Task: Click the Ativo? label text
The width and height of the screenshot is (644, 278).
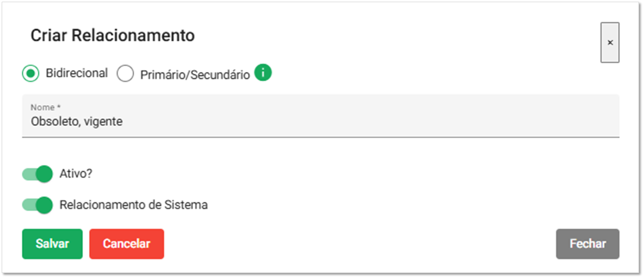Action: click(76, 174)
